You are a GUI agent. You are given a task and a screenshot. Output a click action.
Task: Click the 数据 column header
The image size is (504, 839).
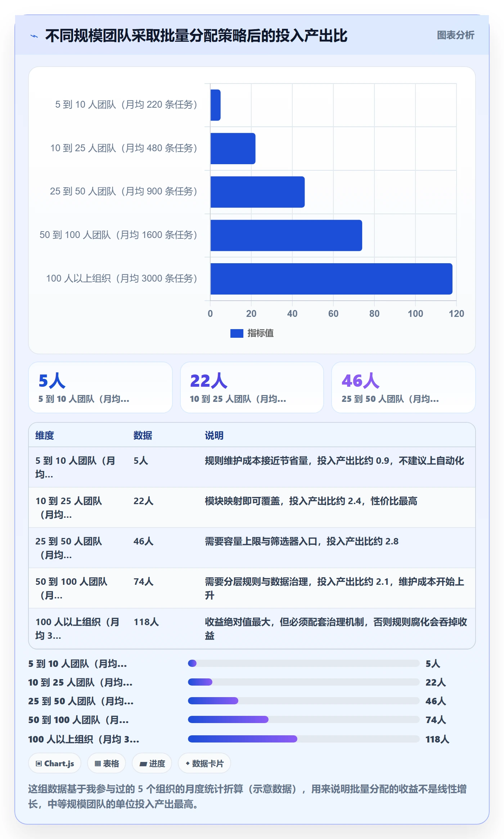click(143, 435)
